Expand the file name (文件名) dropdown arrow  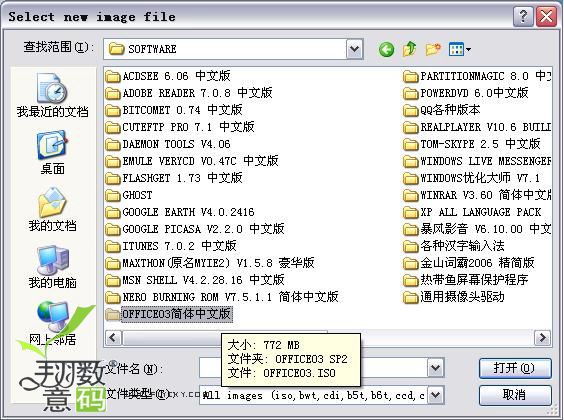click(x=436, y=368)
